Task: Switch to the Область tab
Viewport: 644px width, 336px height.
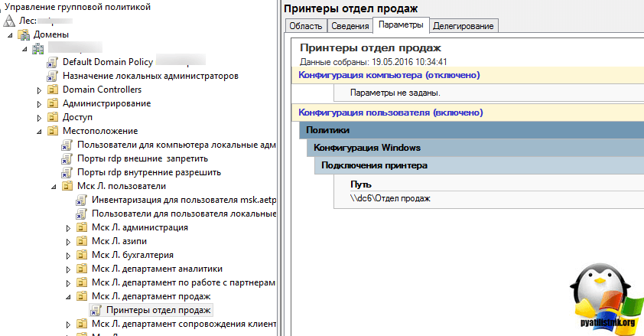Action: (x=305, y=26)
